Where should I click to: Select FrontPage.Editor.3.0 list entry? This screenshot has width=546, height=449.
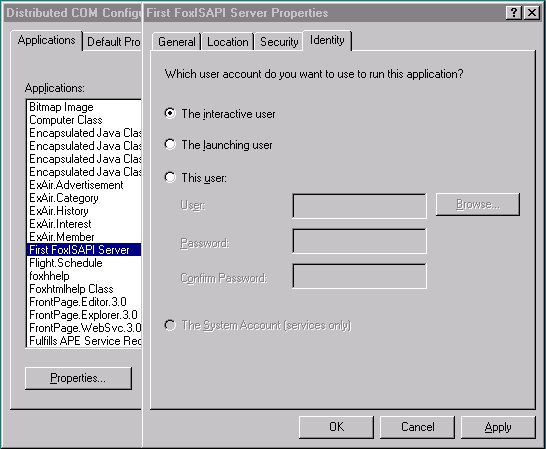(84, 302)
